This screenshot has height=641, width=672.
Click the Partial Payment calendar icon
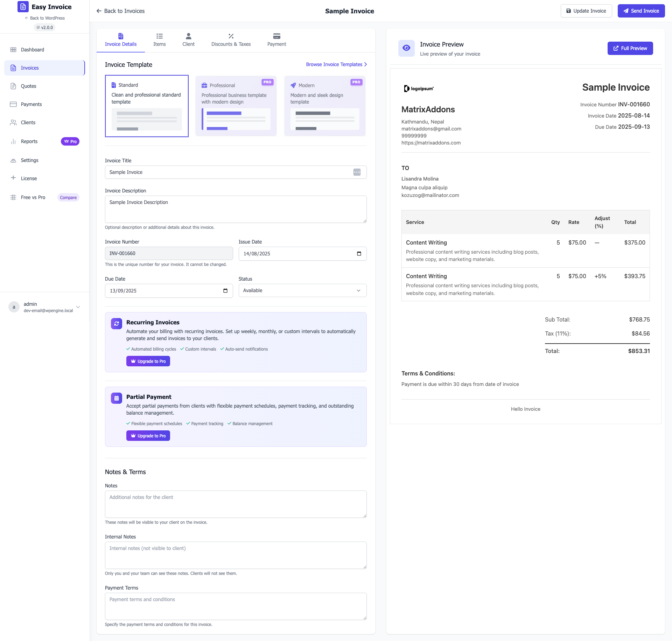pos(117,398)
